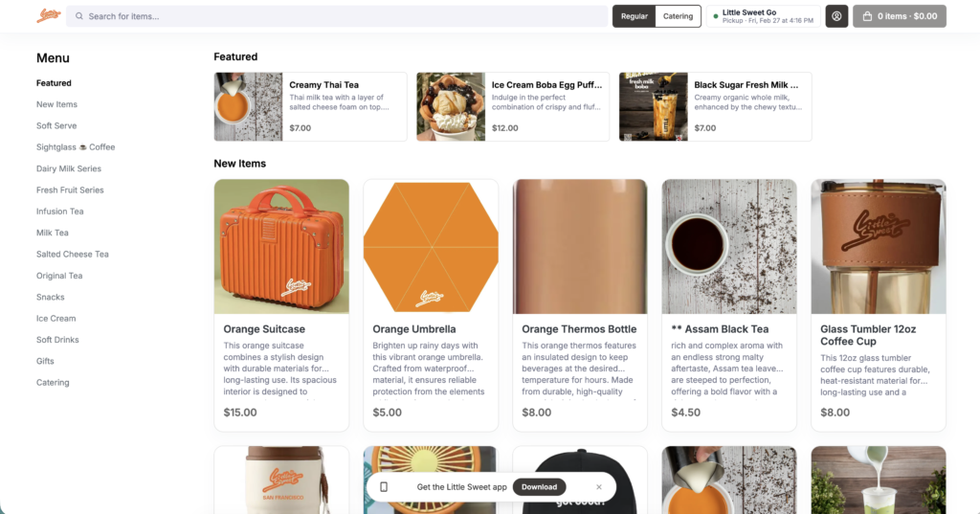Open the Orange Suitcase product image

(x=281, y=246)
